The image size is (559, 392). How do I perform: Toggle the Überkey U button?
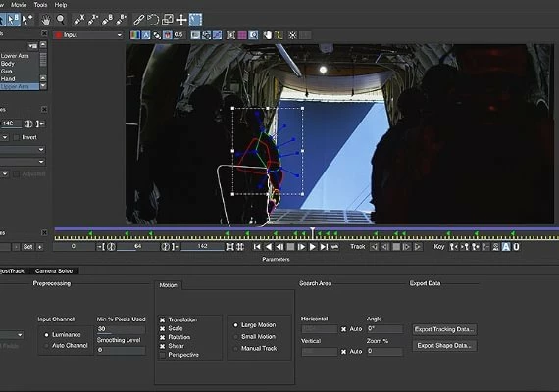click(x=516, y=247)
